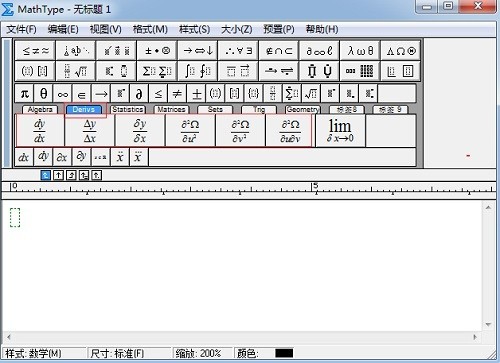Viewport: 500px width, 363px height.
Task: Insert the Δy/Δx expression
Action: pos(90,131)
